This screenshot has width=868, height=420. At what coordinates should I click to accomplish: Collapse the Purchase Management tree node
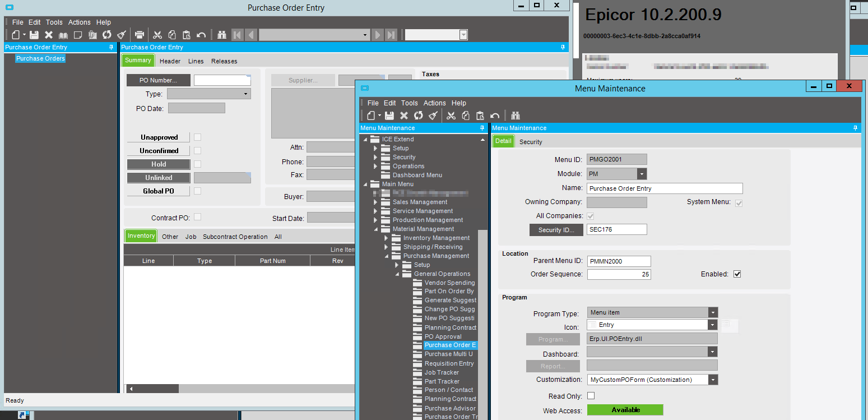click(x=387, y=256)
